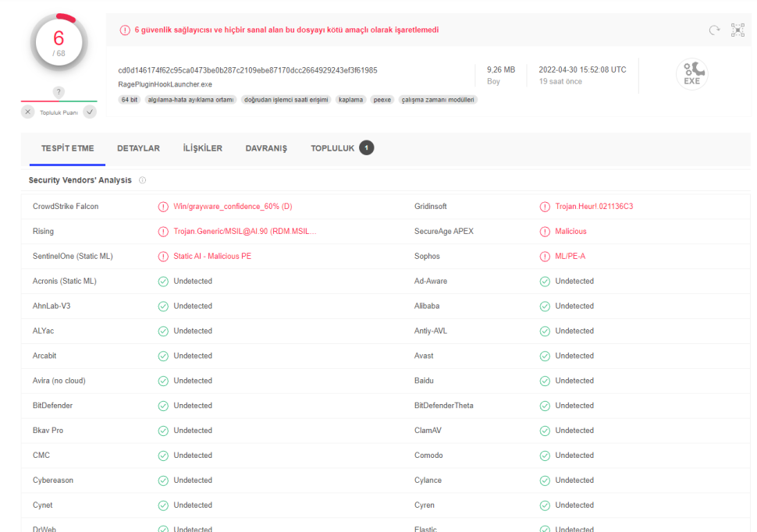Switch to the İLİŞKİLER tab
This screenshot has width=757, height=532.
[203, 149]
